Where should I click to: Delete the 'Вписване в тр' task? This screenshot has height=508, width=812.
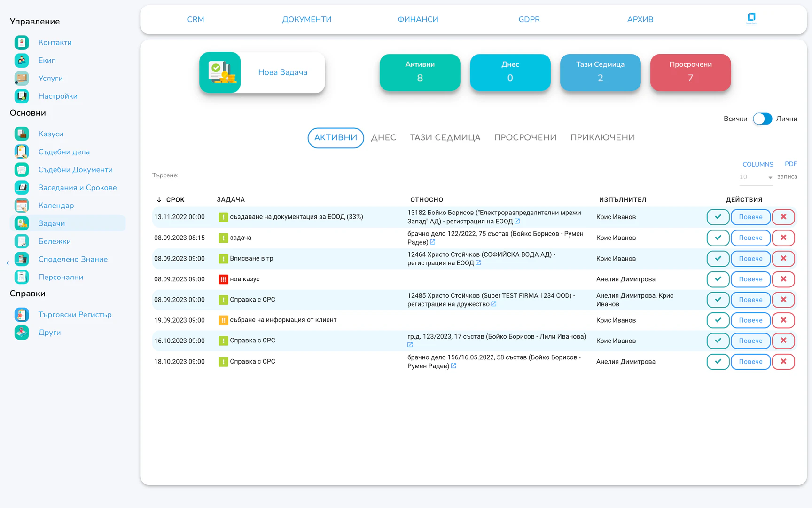click(x=783, y=258)
